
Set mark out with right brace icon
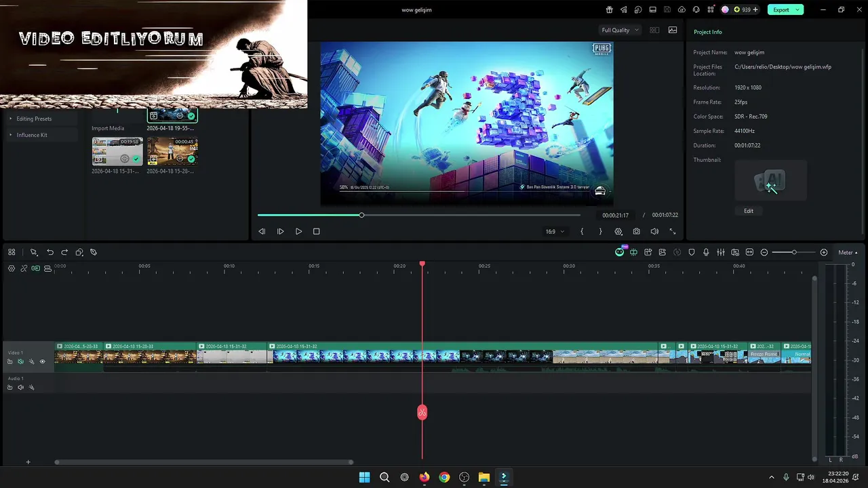tap(600, 231)
